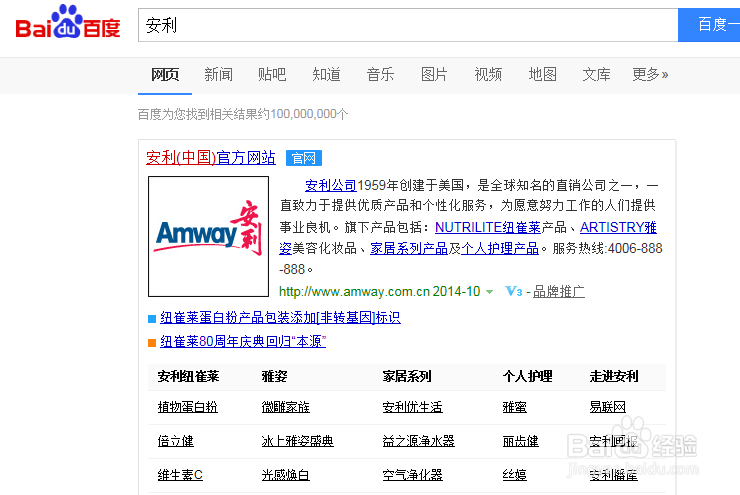Click the Baidu logo
Screen dimensions: 740x495
point(68,22)
